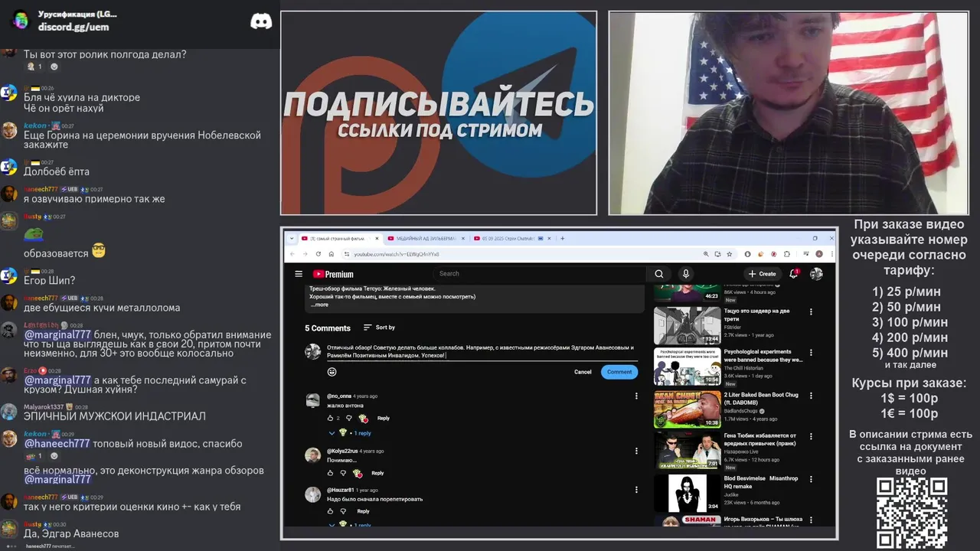Dislike the @Kolya22rus comment
The width and height of the screenshot is (980, 551).
click(x=344, y=473)
